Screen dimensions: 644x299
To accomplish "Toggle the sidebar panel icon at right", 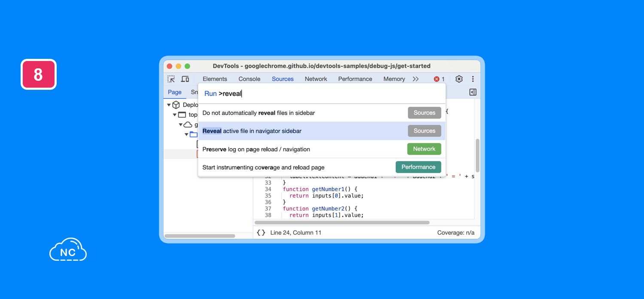I will coord(473,92).
